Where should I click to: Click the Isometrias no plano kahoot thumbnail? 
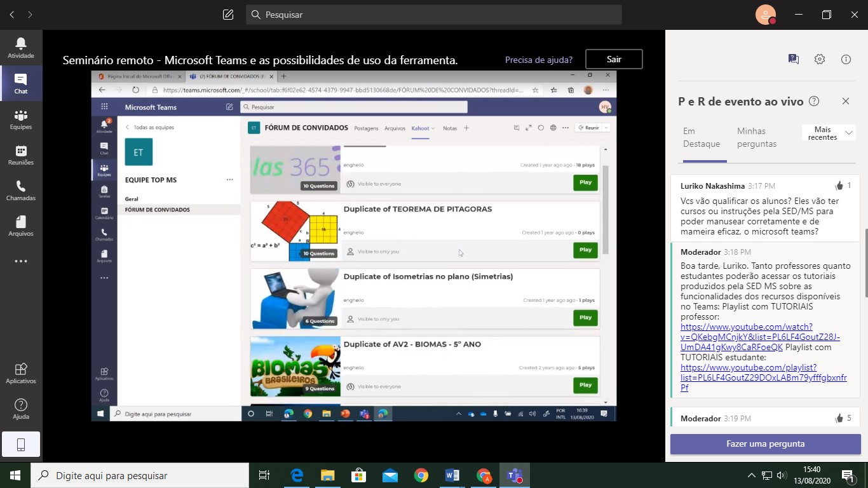click(x=295, y=299)
